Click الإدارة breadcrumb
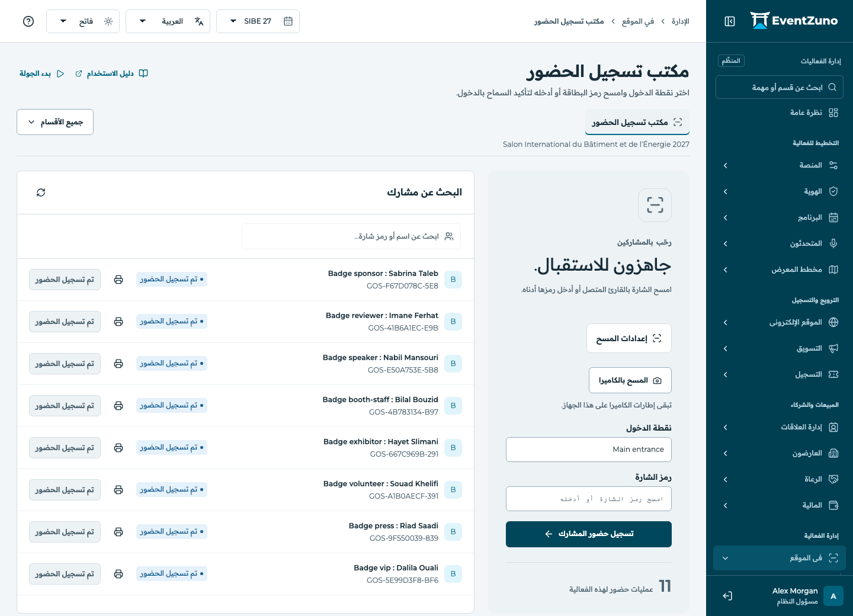 pyautogui.click(x=681, y=21)
